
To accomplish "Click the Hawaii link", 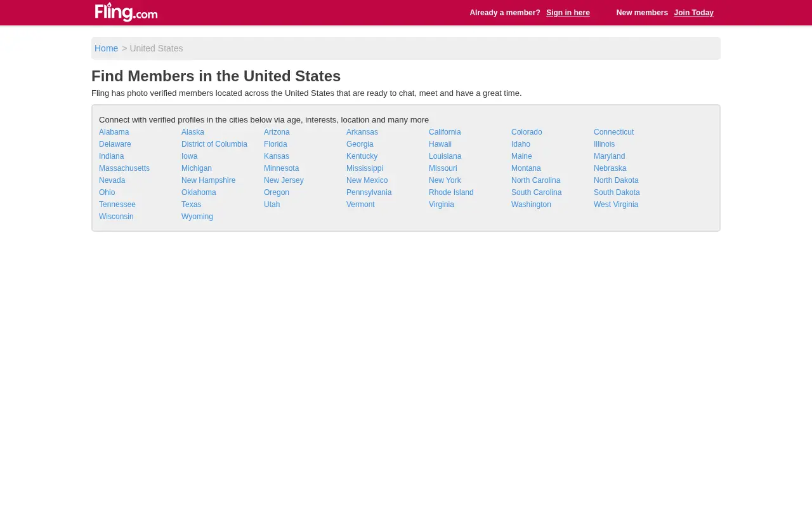I will (x=440, y=144).
